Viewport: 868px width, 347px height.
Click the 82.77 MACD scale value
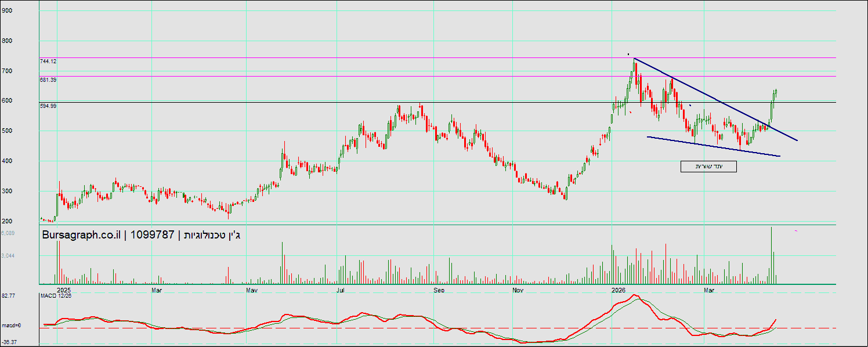tap(8, 296)
